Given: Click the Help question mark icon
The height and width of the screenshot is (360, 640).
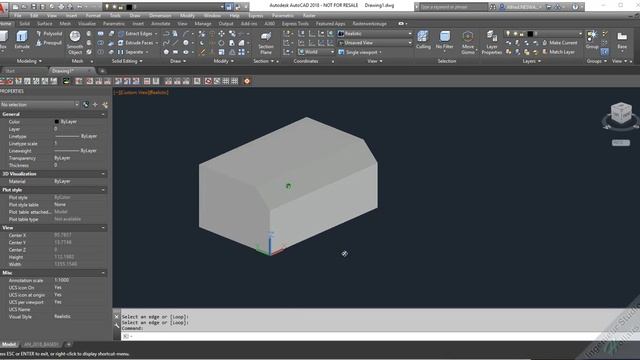Looking at the screenshot, I should (x=575, y=7).
